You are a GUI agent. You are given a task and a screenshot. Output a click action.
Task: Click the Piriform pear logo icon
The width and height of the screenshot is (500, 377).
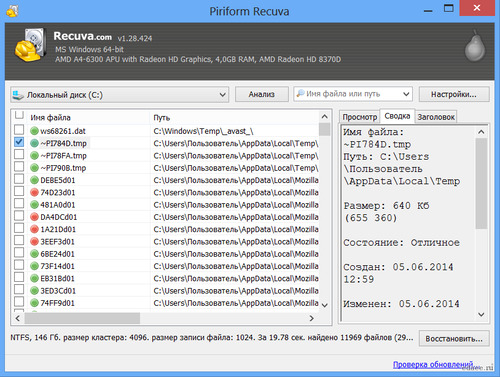pos(475,46)
